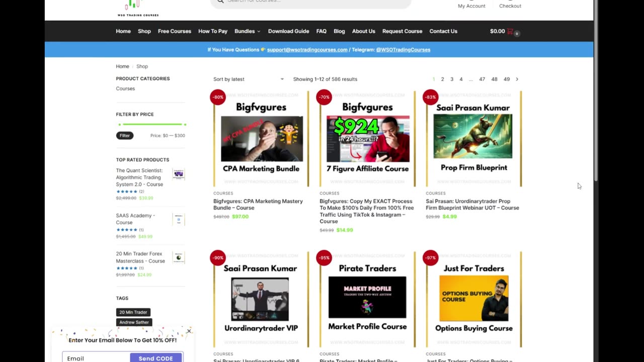The image size is (644, 362).
Task: Click the -80% sale badge
Action: 218,97
